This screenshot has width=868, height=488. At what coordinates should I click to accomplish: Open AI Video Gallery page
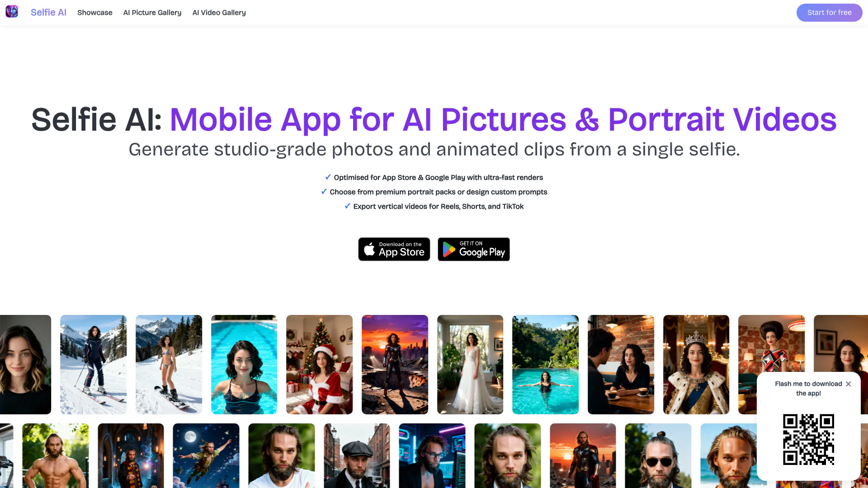[219, 13]
